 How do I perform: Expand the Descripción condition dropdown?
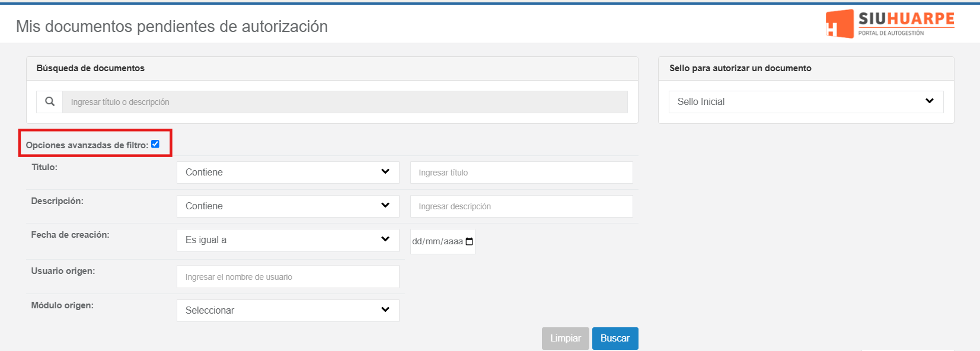pyautogui.click(x=288, y=206)
